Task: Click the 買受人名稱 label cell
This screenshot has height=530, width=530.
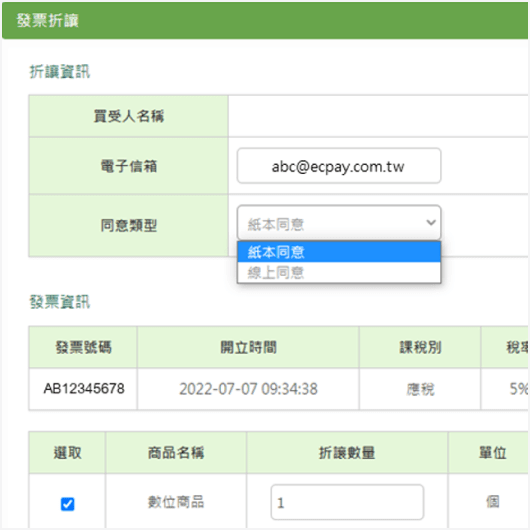Action: [x=129, y=116]
